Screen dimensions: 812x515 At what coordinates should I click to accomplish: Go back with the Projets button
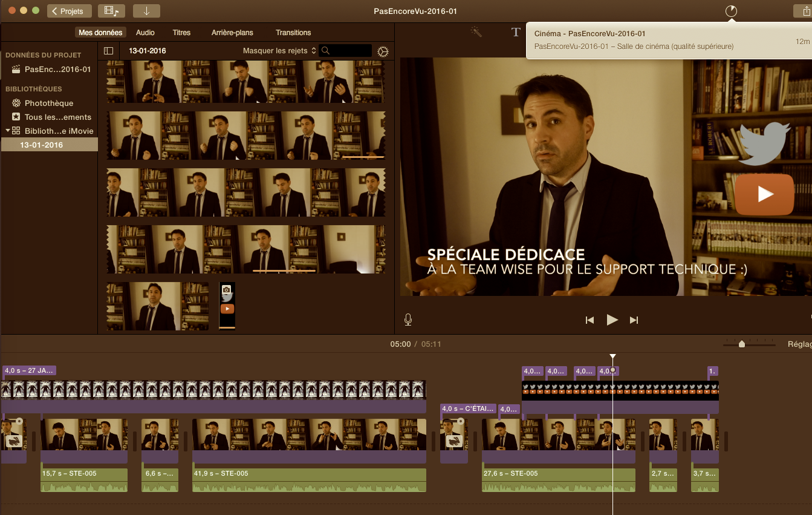point(69,11)
